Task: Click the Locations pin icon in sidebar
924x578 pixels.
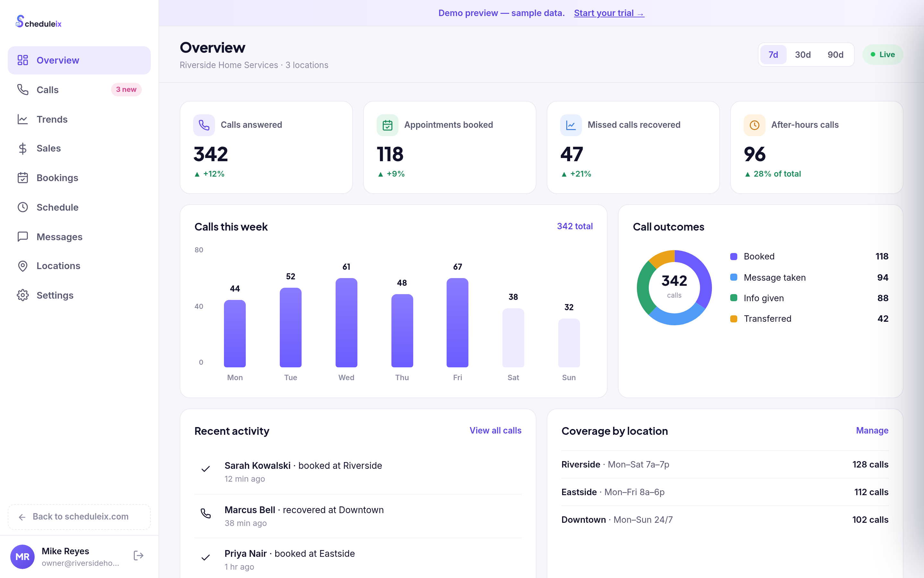Action: point(22,266)
